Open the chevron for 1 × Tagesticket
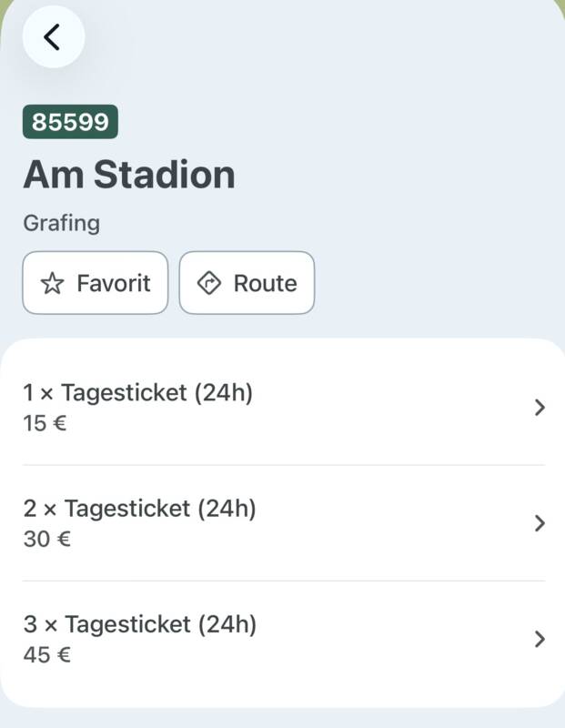Image resolution: width=565 pixels, height=728 pixels. (540, 407)
